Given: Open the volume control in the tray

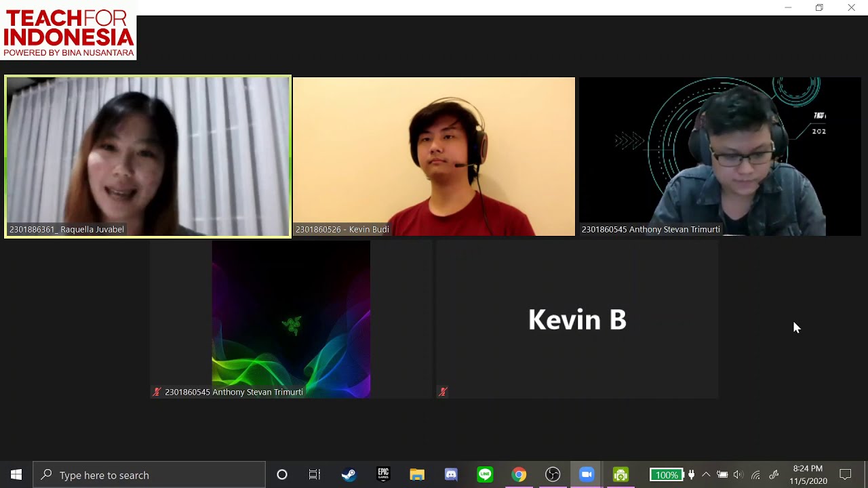Looking at the screenshot, I should click(x=738, y=475).
